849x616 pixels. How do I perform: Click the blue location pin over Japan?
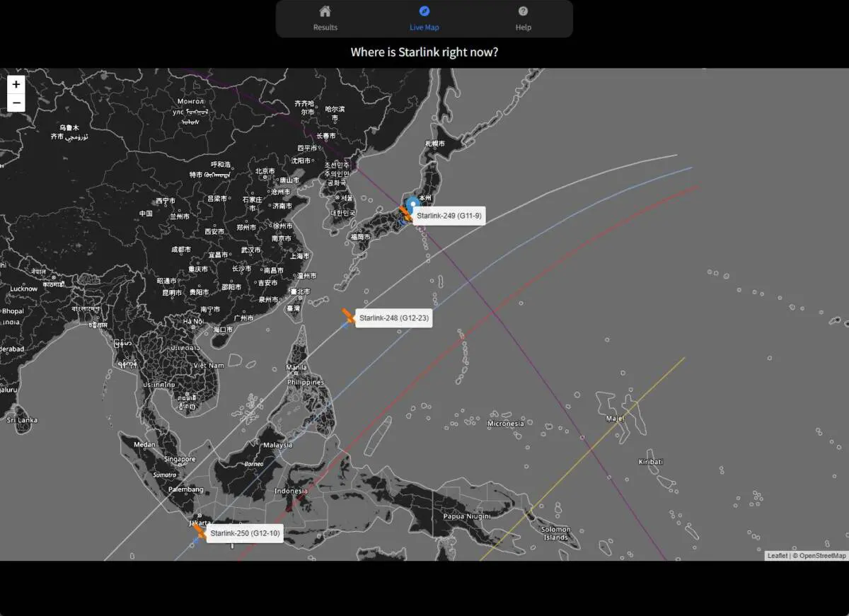pos(414,204)
